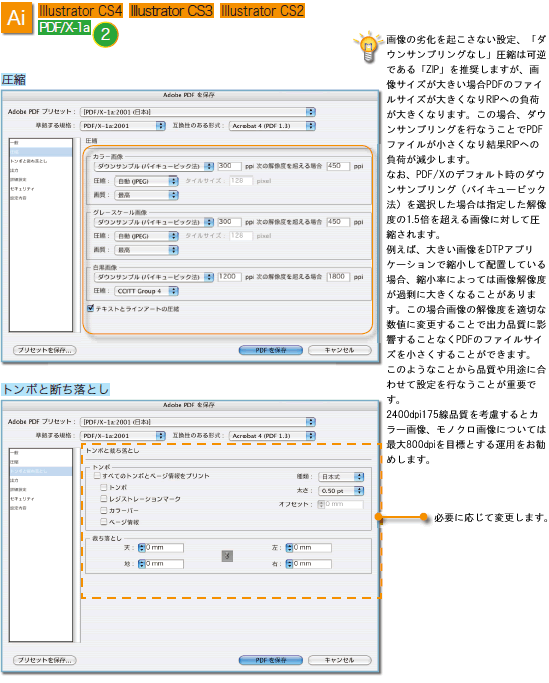This screenshot has height=683, width=549.
Task: Check the トンボ checkbox under the トンボ group
Action: (104, 487)
